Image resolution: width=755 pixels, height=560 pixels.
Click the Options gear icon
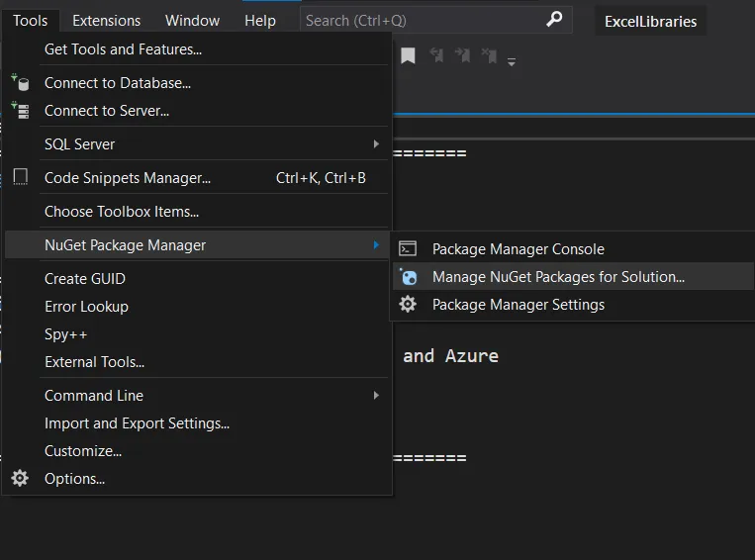pos(20,479)
